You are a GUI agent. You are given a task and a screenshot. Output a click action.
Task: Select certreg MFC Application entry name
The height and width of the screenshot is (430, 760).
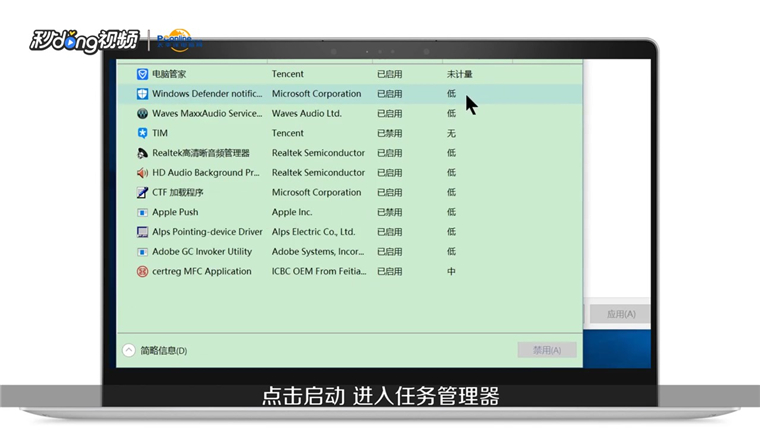pos(202,271)
